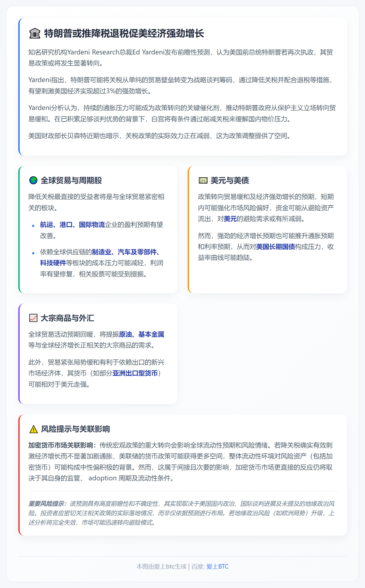Open the 爱上BTC link in the footer
Image resolution: width=365 pixels, height=588 pixels.
pos(217,567)
